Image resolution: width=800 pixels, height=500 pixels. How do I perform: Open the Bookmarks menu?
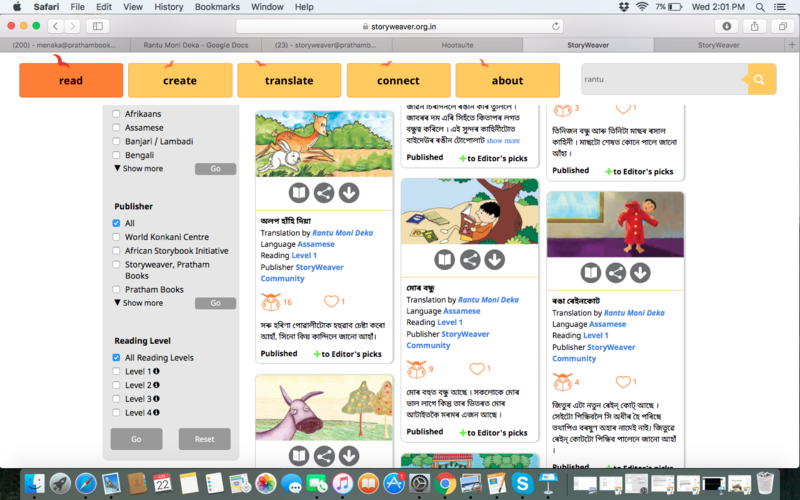(217, 7)
